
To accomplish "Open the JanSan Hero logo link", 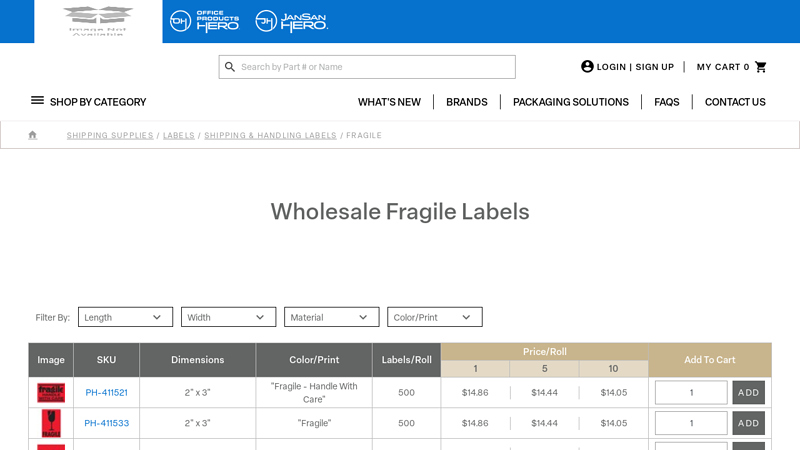I will pyautogui.click(x=291, y=21).
